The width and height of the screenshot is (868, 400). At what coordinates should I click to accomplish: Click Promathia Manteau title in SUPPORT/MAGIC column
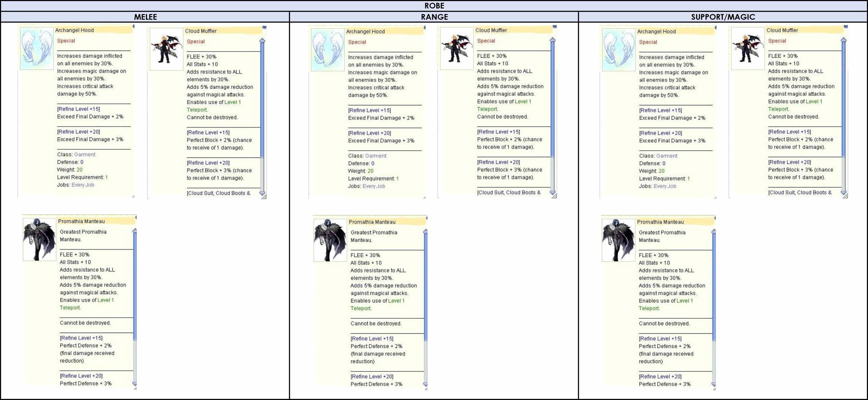click(x=661, y=222)
